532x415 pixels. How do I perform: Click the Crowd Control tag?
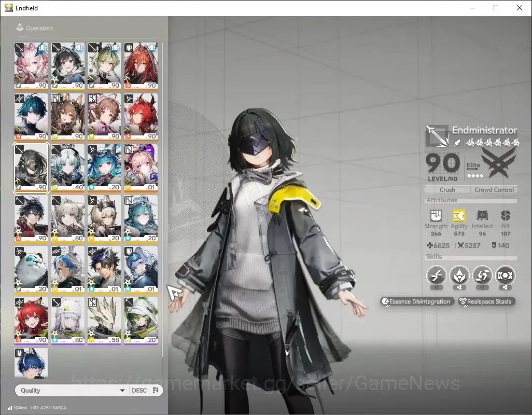(494, 190)
